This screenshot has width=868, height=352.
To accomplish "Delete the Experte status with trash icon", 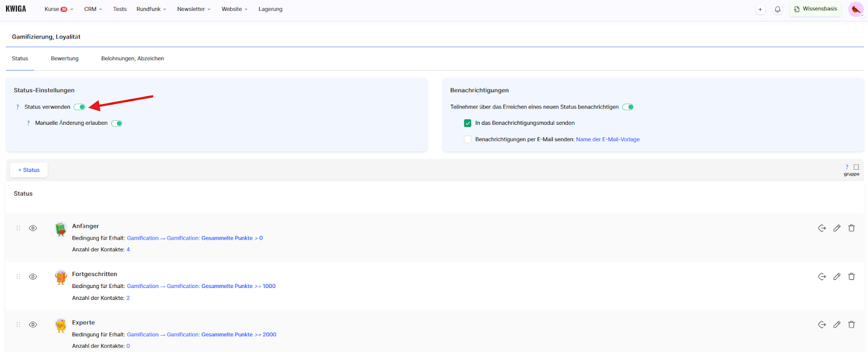I will 851,325.
